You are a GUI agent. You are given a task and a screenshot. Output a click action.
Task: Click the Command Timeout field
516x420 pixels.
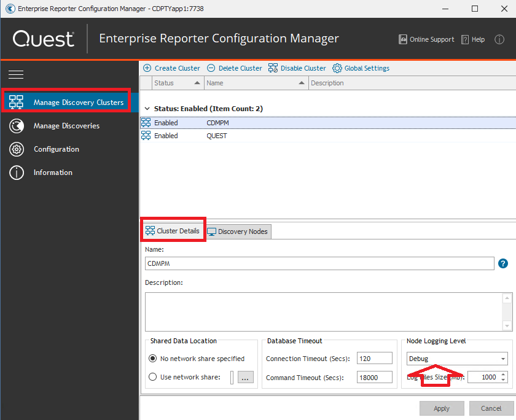pyautogui.click(x=375, y=377)
